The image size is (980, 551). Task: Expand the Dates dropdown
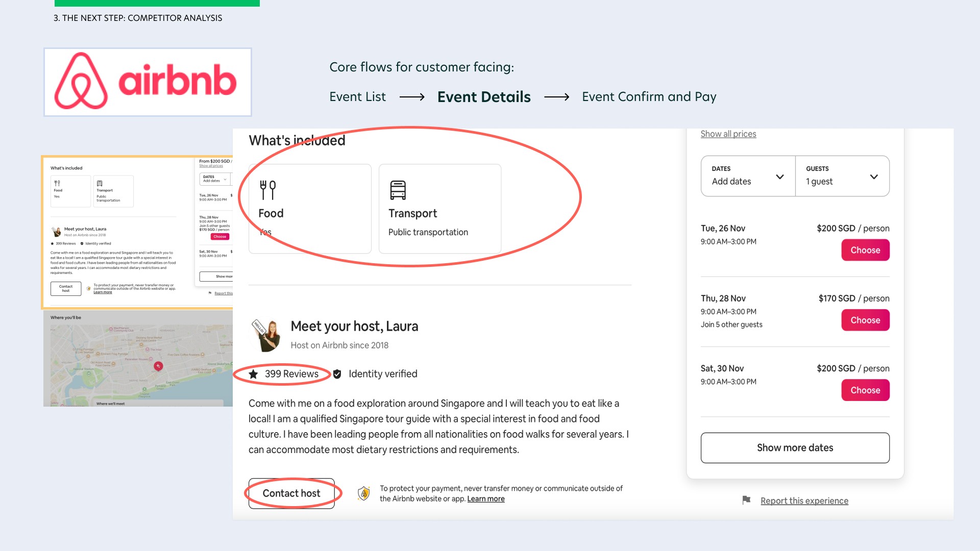click(x=748, y=176)
